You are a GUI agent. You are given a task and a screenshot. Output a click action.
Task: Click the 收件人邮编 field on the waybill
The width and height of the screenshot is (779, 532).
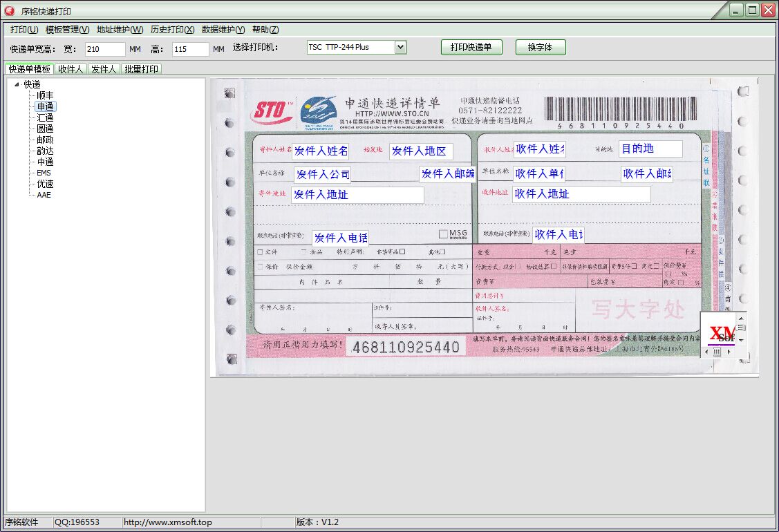pos(647,174)
